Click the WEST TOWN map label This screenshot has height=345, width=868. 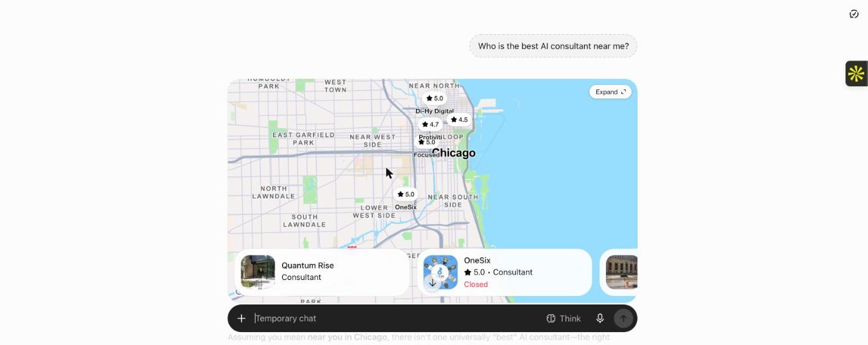point(335,86)
